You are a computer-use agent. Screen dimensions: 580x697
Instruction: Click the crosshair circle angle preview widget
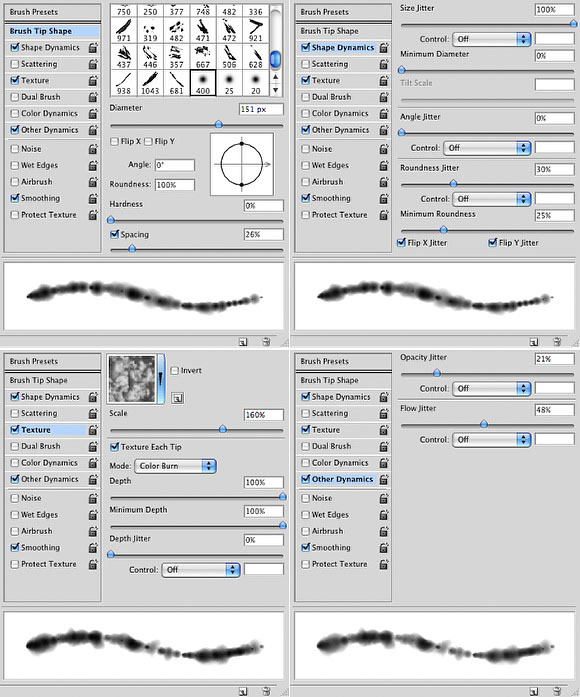click(x=242, y=164)
